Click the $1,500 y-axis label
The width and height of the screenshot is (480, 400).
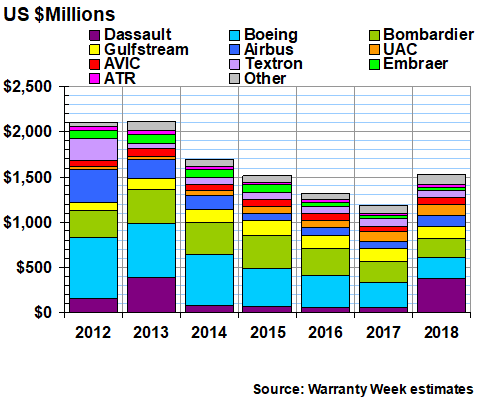click(28, 177)
